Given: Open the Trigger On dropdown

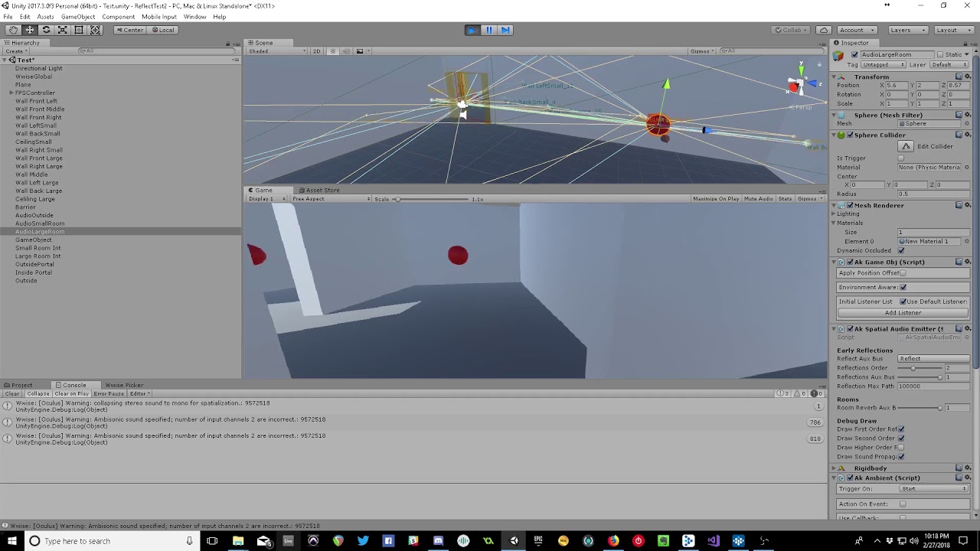Looking at the screenshot, I should click(933, 488).
